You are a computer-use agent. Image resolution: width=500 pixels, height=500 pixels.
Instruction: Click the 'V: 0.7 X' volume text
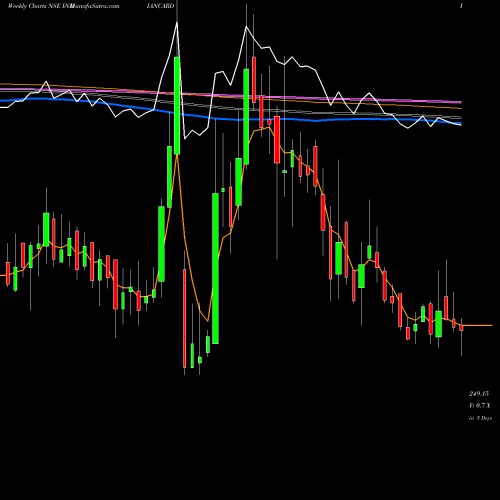[480, 406]
